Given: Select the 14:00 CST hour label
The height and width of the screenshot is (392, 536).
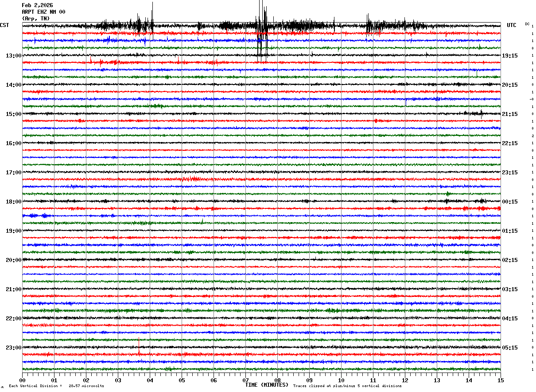Looking at the screenshot, I should click(x=14, y=85).
